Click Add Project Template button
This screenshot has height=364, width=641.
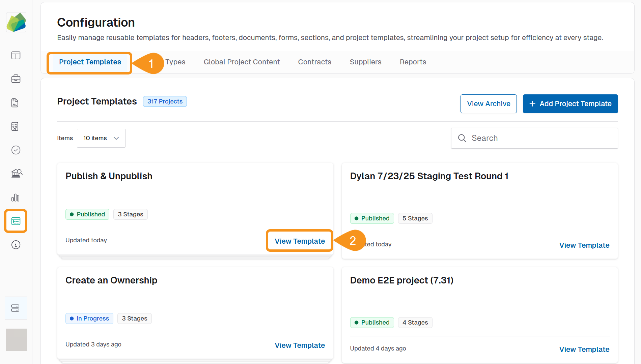click(x=570, y=104)
